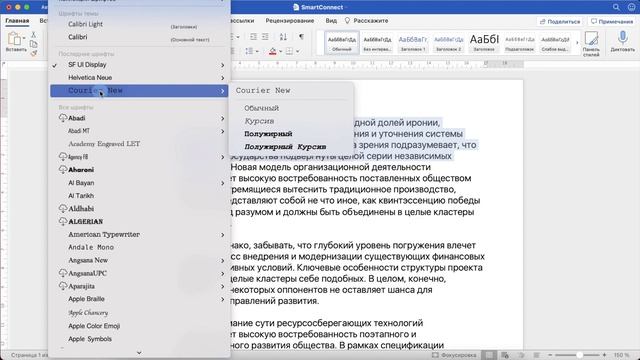
Task: Click the Share (Поделиться) button
Action: click(x=560, y=21)
